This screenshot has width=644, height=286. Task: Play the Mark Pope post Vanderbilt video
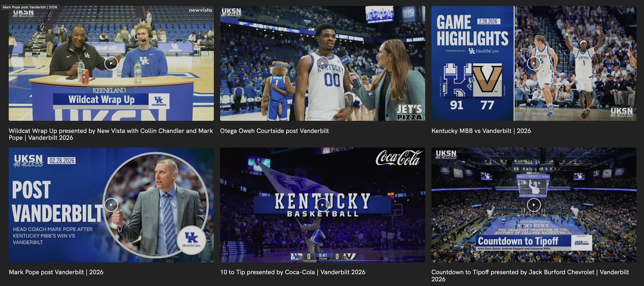(x=111, y=205)
